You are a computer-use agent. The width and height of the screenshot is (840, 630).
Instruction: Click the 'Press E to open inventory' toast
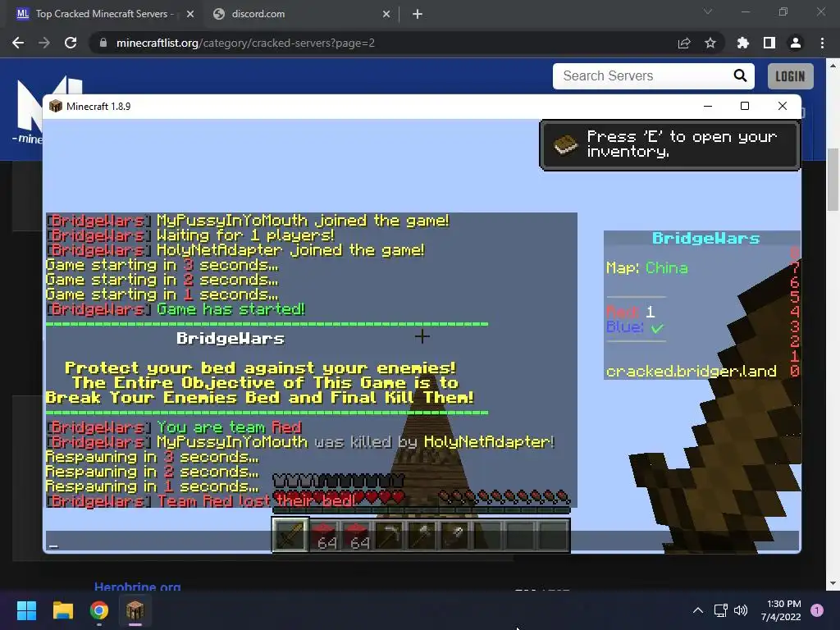coord(669,144)
